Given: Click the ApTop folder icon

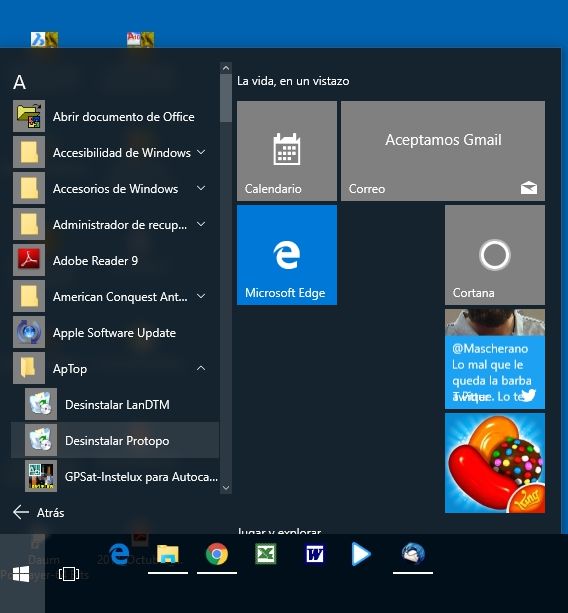Looking at the screenshot, I should [x=29, y=368].
